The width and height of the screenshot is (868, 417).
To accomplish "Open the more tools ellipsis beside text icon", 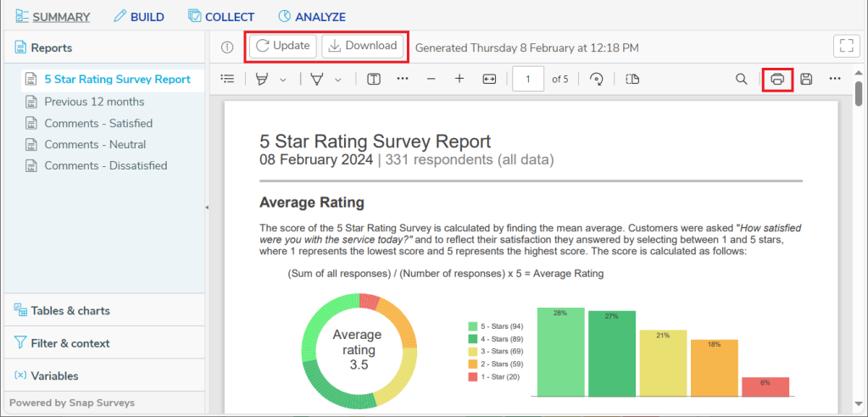I will pyautogui.click(x=403, y=79).
